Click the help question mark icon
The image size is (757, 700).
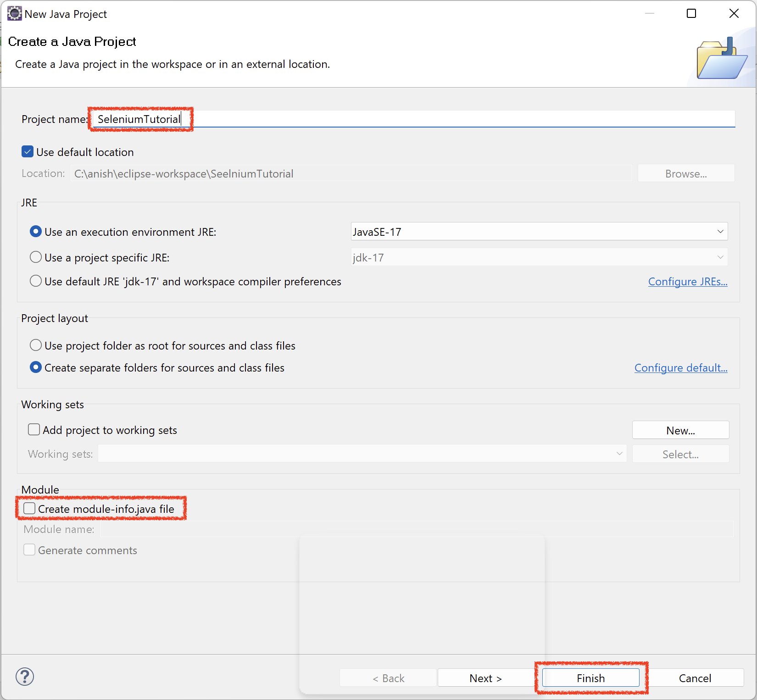click(x=25, y=677)
